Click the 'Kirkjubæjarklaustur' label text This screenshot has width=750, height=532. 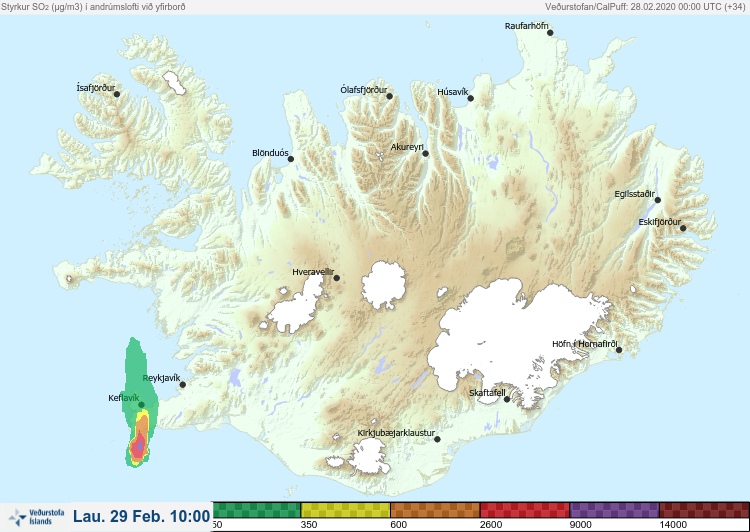(396, 433)
